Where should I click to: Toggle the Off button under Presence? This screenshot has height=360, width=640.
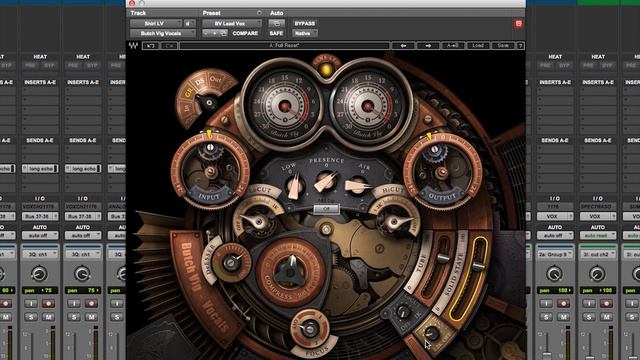[326, 209]
